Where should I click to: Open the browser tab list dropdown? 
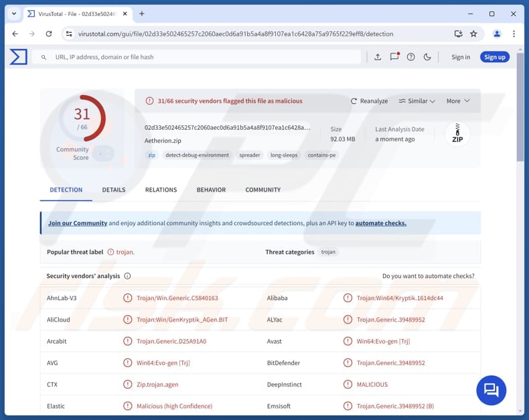(x=14, y=13)
